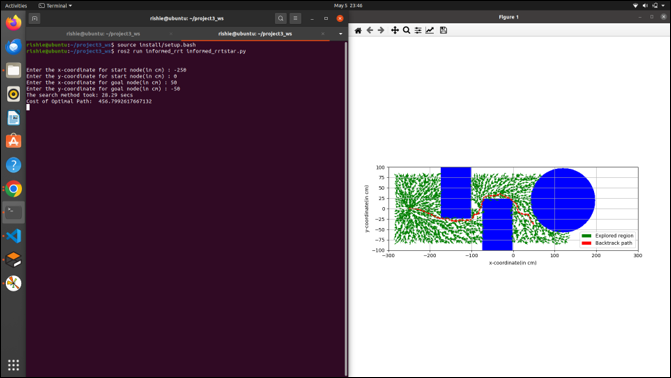Switch to the second terminal tab

click(x=255, y=33)
